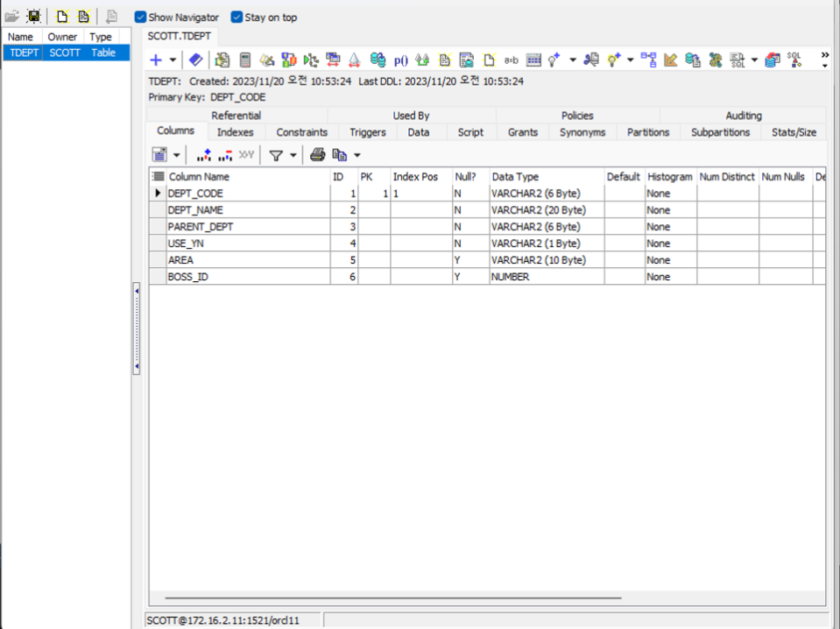Click the stacked database cylinders icon
Viewport: 840px width, 629px height.
coord(378,60)
